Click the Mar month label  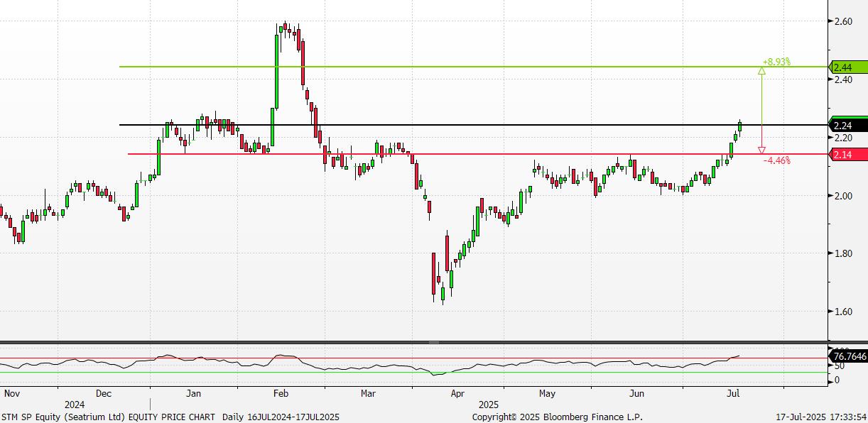[368, 392]
